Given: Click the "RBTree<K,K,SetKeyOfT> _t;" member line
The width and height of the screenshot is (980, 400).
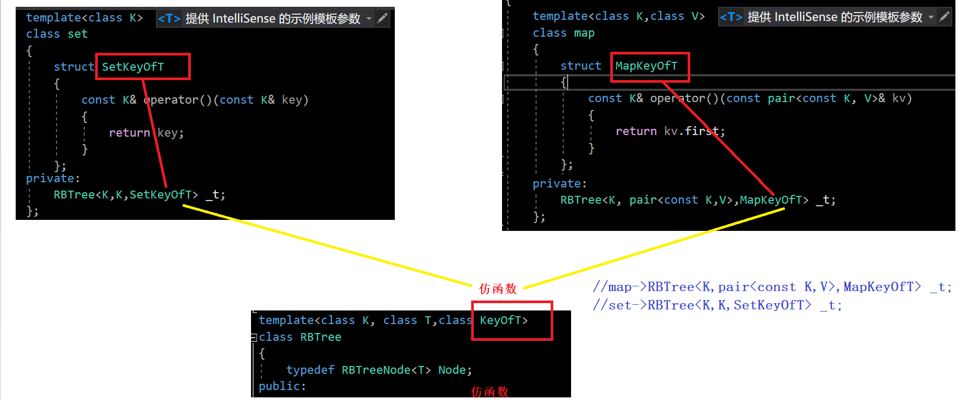Looking at the screenshot, I should click(x=140, y=195).
